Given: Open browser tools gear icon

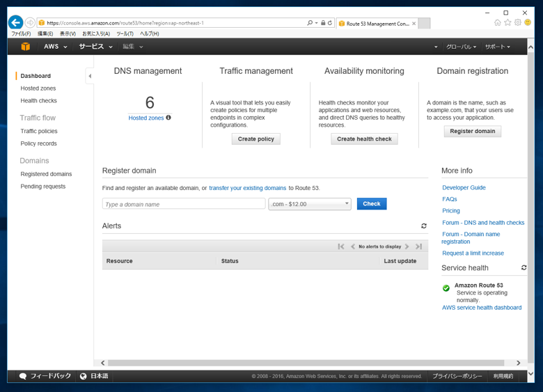Looking at the screenshot, I should pyautogui.click(x=518, y=23).
